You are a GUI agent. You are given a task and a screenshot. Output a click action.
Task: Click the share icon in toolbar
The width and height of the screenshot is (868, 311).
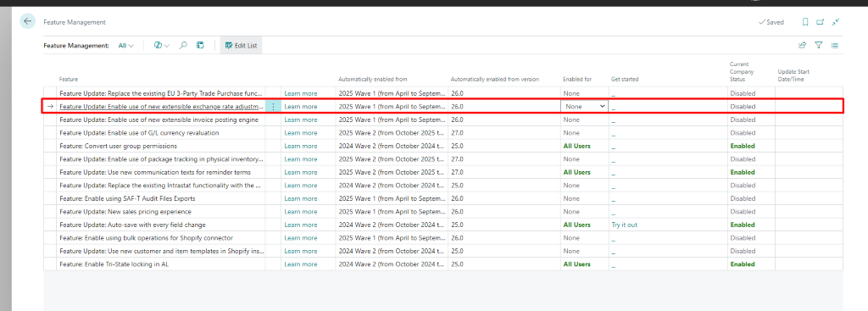click(x=802, y=46)
